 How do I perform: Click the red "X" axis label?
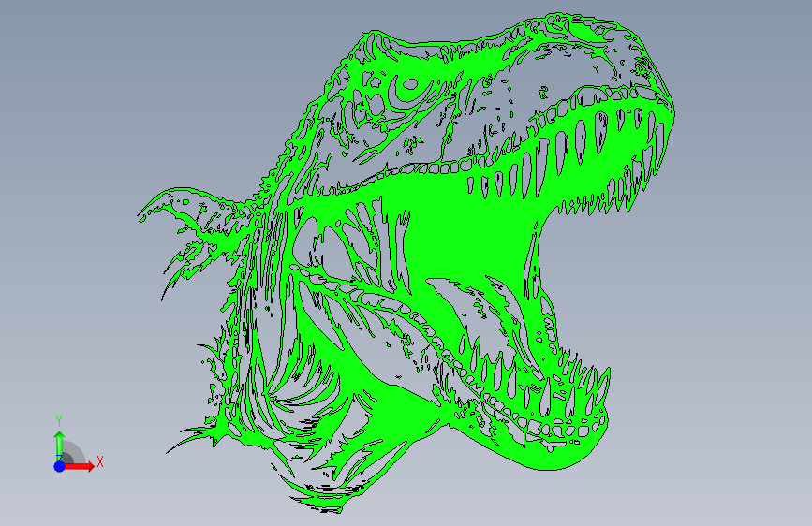[x=100, y=461]
